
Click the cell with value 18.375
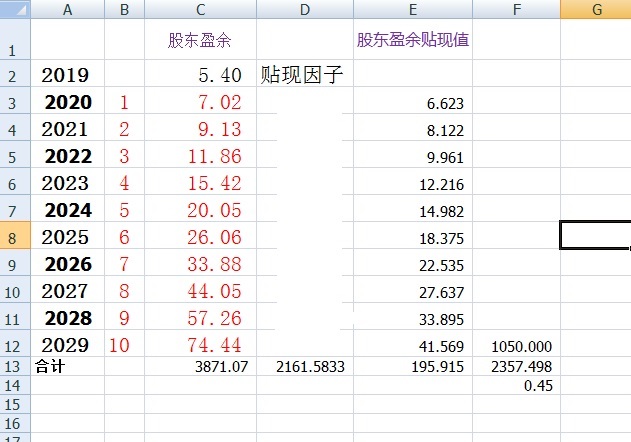click(x=413, y=235)
